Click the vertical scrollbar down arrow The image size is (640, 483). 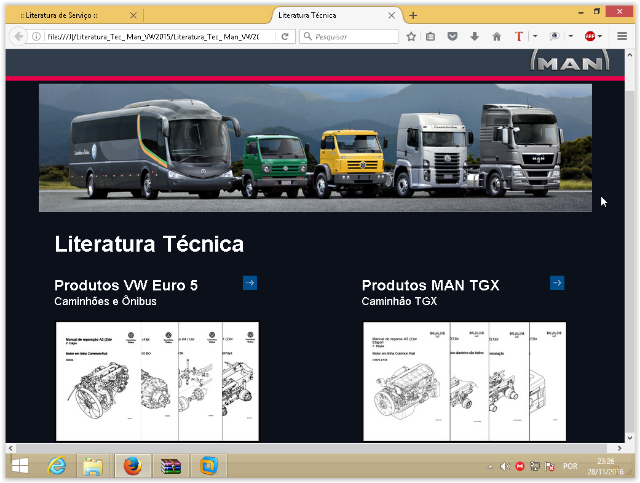coord(630,437)
